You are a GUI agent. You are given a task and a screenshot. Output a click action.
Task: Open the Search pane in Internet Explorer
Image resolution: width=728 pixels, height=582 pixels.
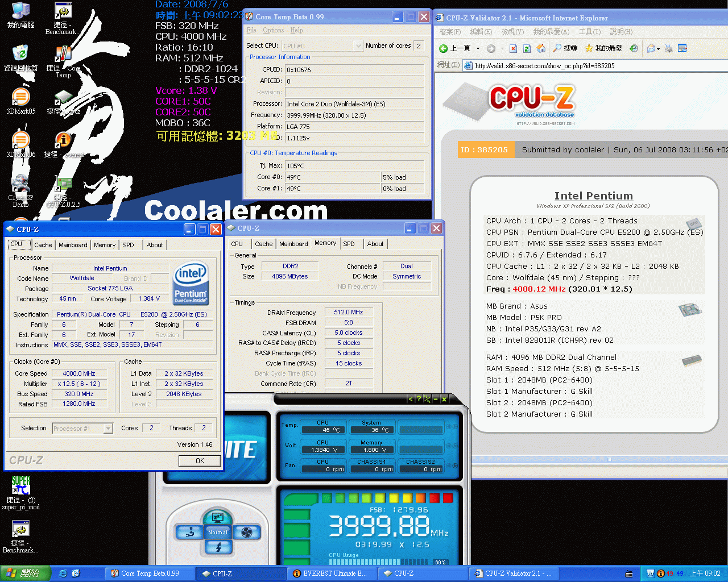[565, 48]
